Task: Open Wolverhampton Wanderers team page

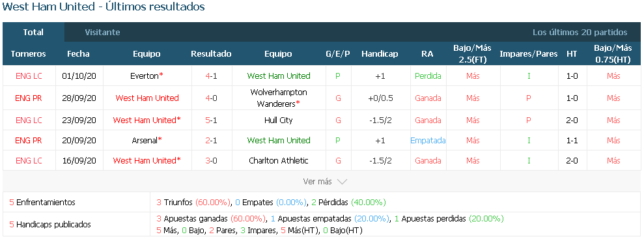Action: click(279, 98)
